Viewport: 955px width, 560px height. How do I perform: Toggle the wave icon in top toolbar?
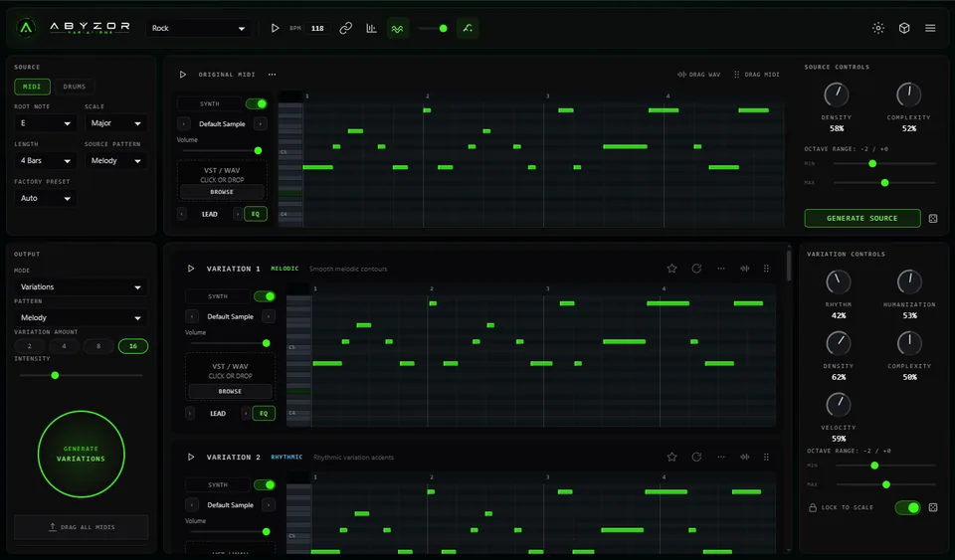397,29
